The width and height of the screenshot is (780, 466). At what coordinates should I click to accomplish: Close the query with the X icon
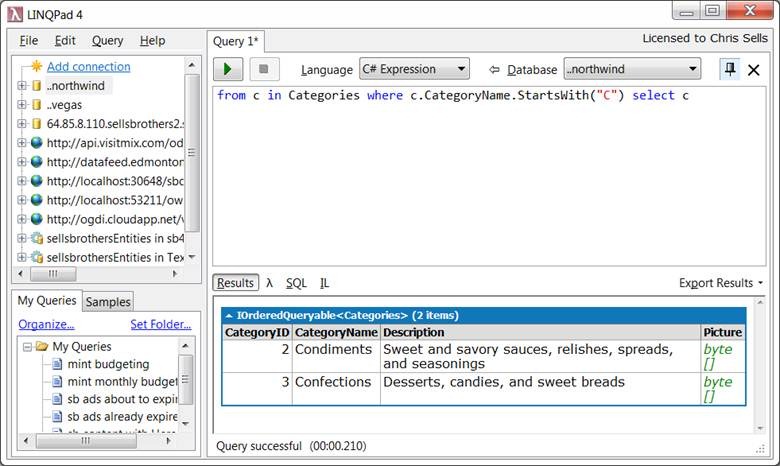coord(754,70)
